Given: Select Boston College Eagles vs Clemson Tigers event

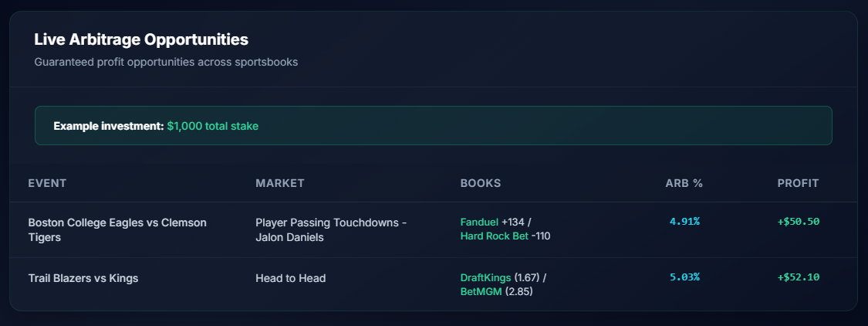Looking at the screenshot, I should (117, 230).
